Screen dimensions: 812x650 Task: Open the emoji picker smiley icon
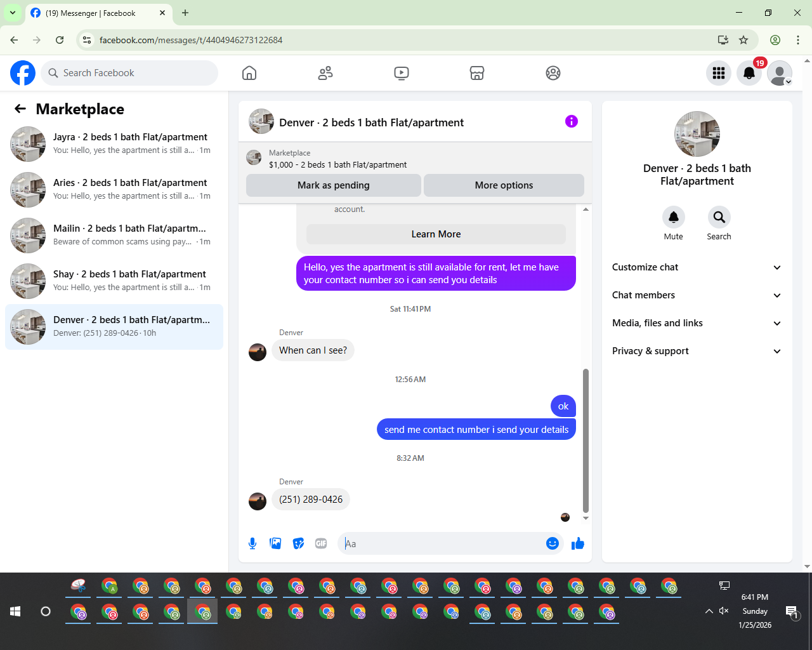click(553, 543)
